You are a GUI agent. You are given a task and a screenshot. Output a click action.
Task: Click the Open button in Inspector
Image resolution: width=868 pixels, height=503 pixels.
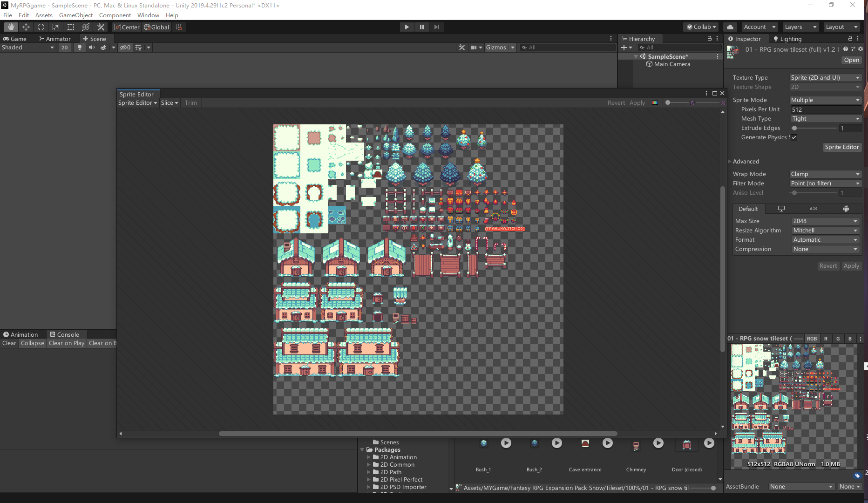(x=851, y=60)
